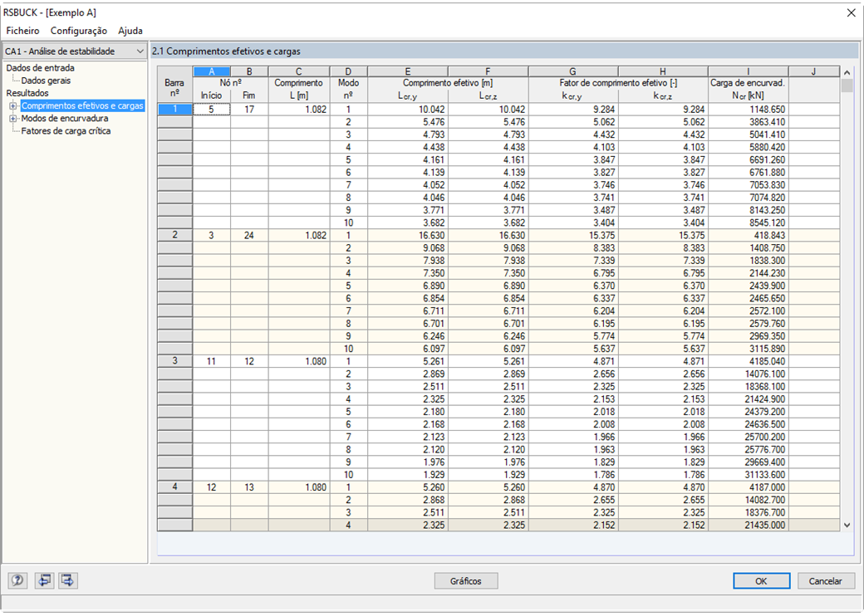Click effective length cell 10.042 in column E
This screenshot has height=616, width=864.
click(x=408, y=110)
